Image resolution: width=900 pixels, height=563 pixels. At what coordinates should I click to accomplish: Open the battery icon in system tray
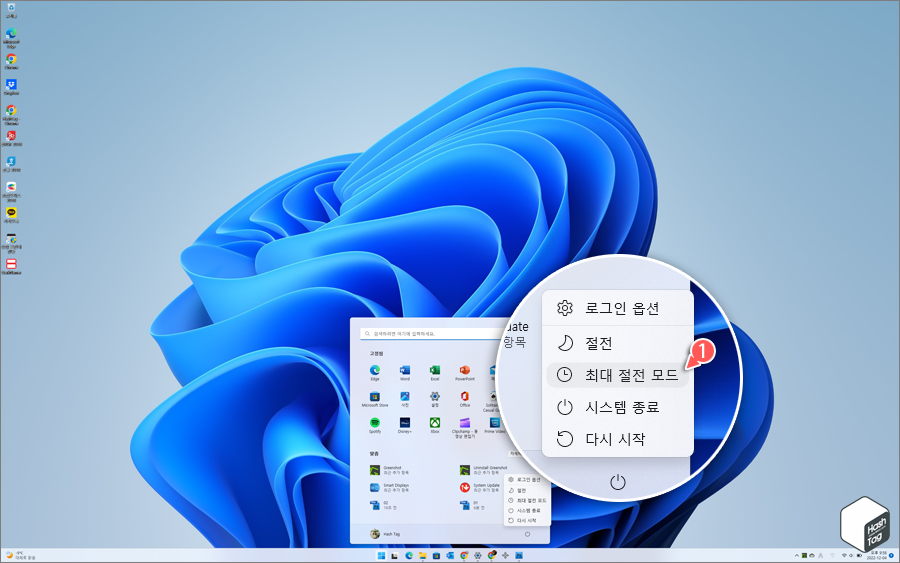[859, 556]
